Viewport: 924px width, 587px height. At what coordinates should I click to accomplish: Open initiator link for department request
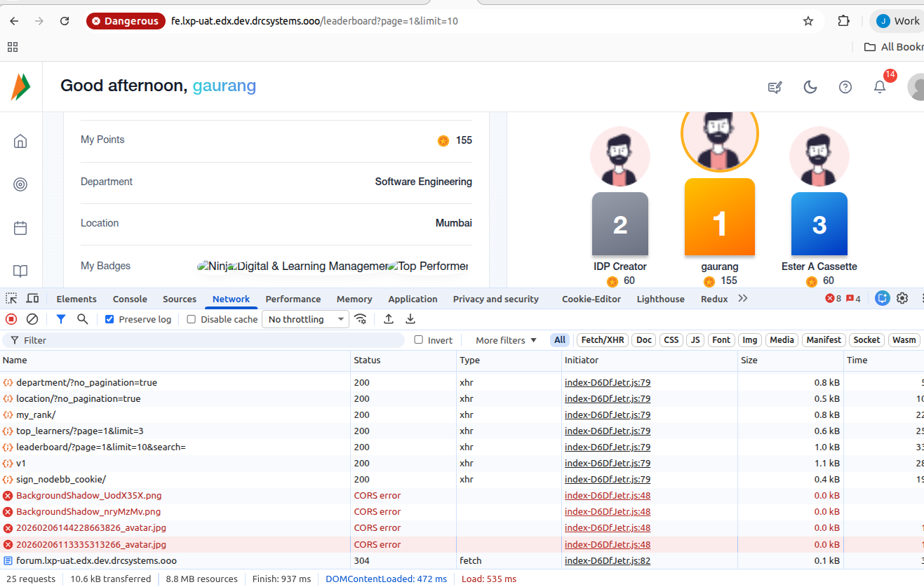(x=608, y=383)
